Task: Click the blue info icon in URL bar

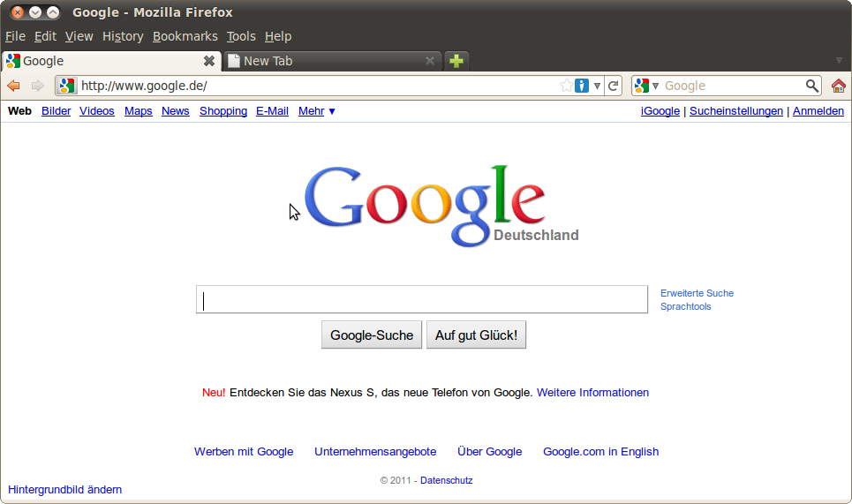Action: pos(582,86)
